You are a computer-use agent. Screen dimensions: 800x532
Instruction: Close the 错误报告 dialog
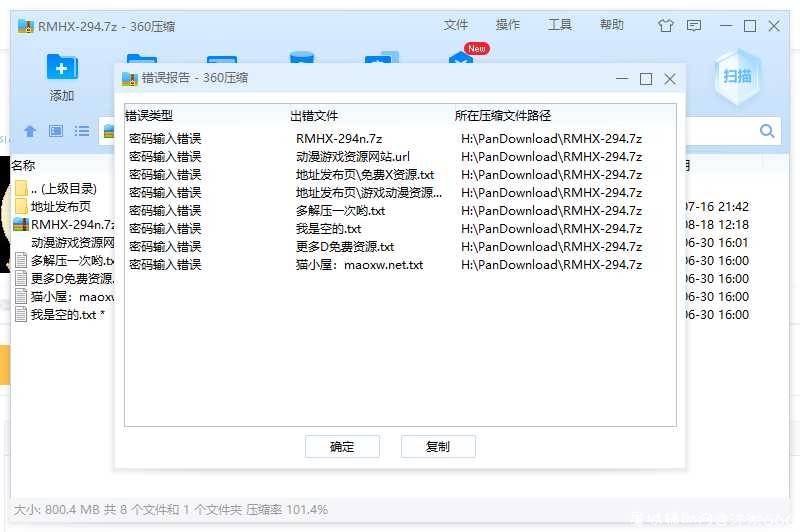point(670,79)
